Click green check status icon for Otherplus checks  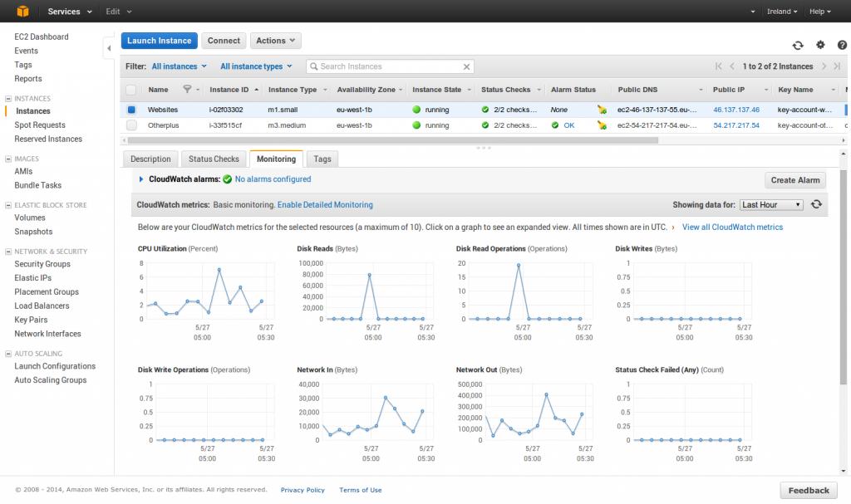point(485,125)
